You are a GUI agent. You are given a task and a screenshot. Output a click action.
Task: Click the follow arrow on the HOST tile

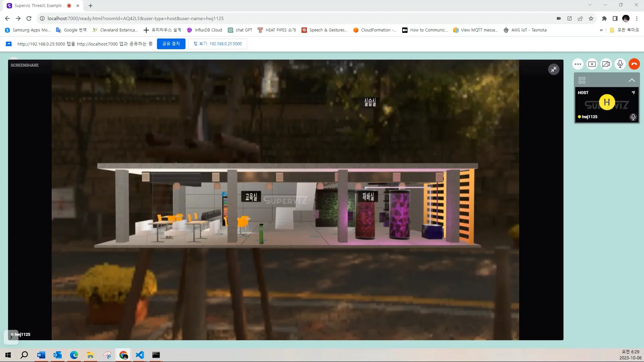(x=633, y=93)
